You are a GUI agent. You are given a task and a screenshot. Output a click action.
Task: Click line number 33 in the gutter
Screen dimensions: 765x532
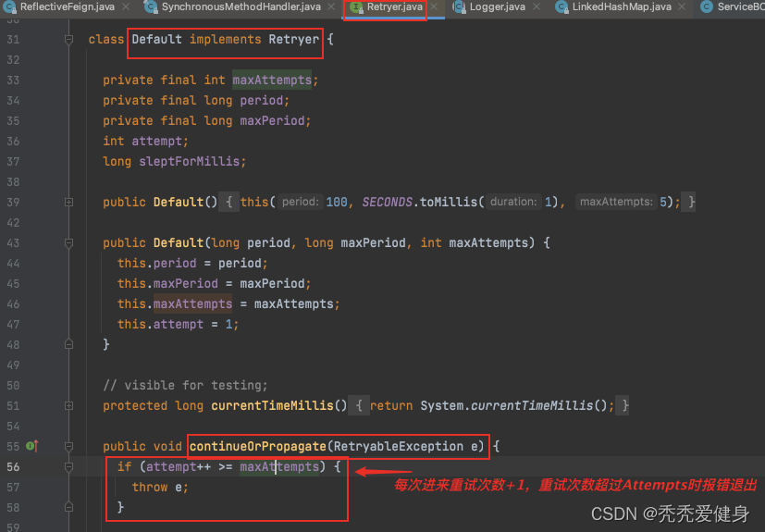click(x=13, y=80)
